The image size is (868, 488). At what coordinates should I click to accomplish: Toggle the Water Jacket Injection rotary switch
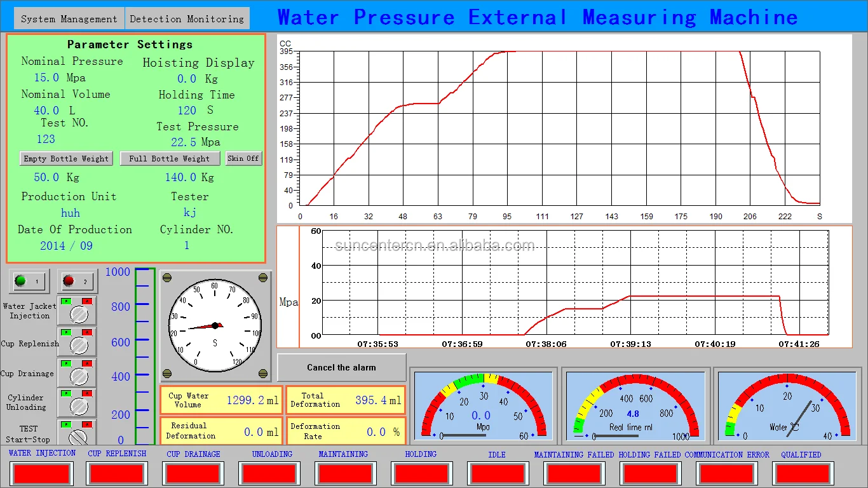click(x=78, y=314)
